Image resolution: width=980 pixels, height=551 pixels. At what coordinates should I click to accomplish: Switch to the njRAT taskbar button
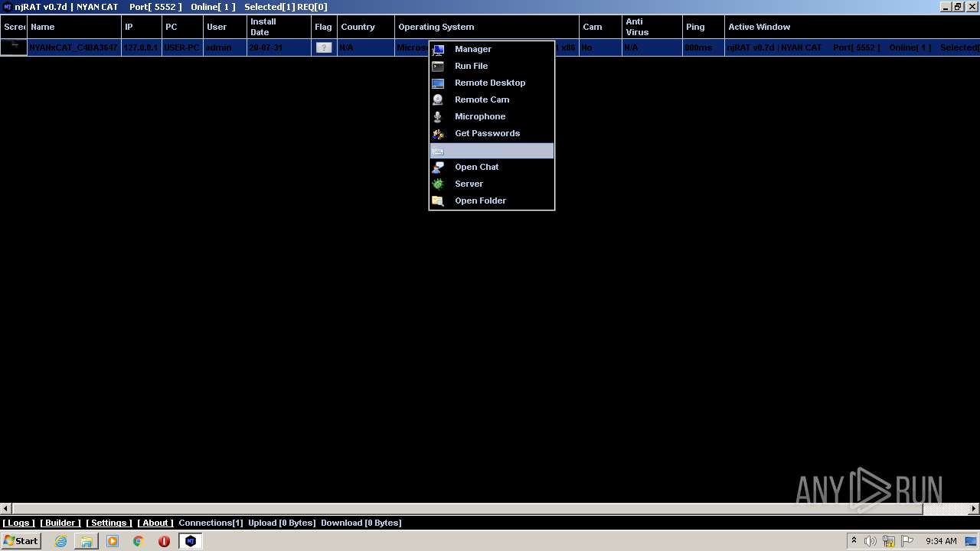pyautogui.click(x=191, y=541)
